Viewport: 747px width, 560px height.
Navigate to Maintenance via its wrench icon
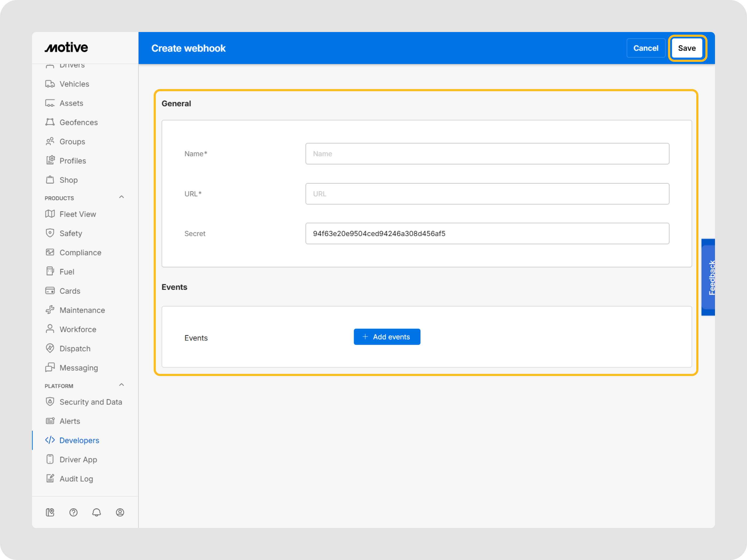coord(50,310)
